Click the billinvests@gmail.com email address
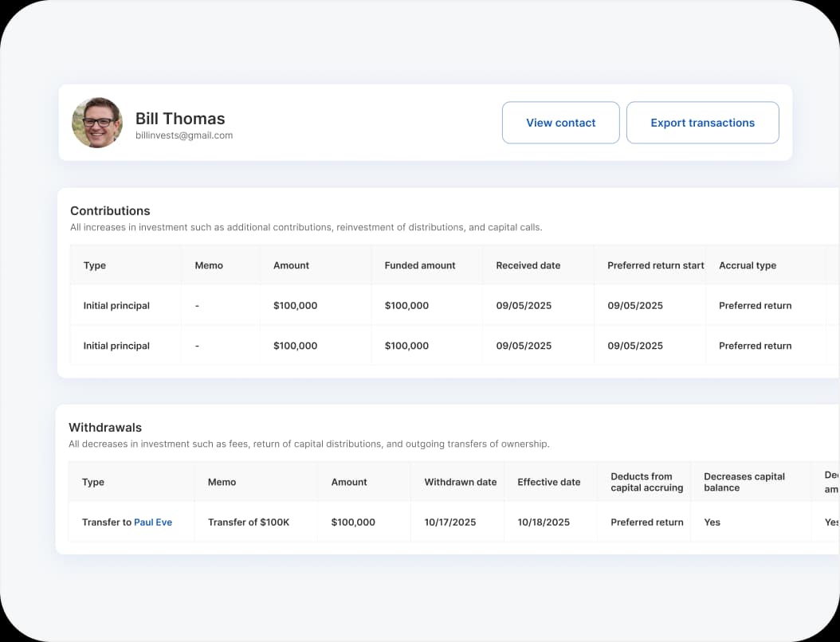This screenshot has height=642, width=840. 185,135
